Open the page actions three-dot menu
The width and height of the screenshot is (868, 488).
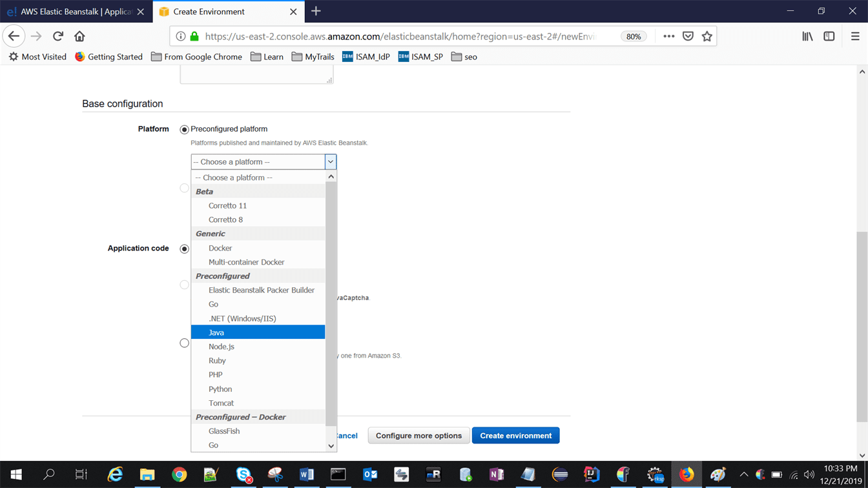click(x=669, y=36)
